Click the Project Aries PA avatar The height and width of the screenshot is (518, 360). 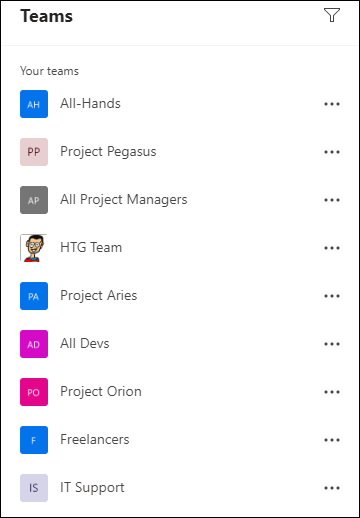tap(34, 296)
